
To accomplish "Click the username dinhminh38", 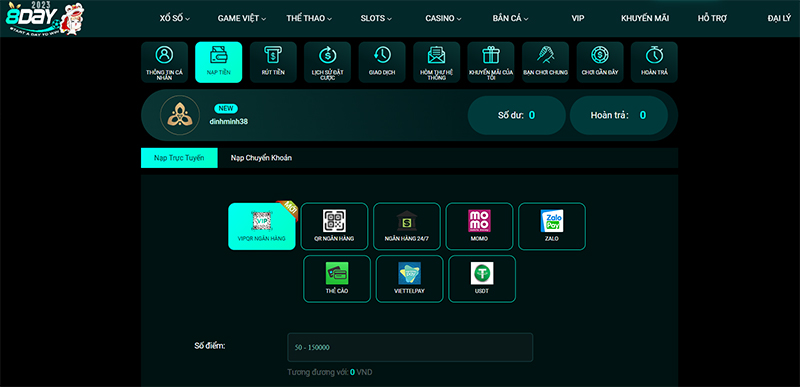I will (x=229, y=121).
